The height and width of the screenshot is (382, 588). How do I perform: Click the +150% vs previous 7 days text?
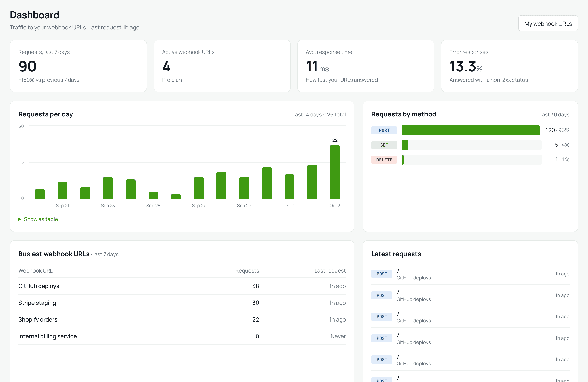pyautogui.click(x=49, y=80)
